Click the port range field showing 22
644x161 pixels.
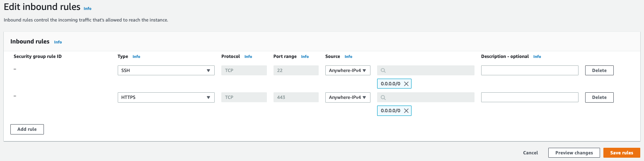click(296, 70)
